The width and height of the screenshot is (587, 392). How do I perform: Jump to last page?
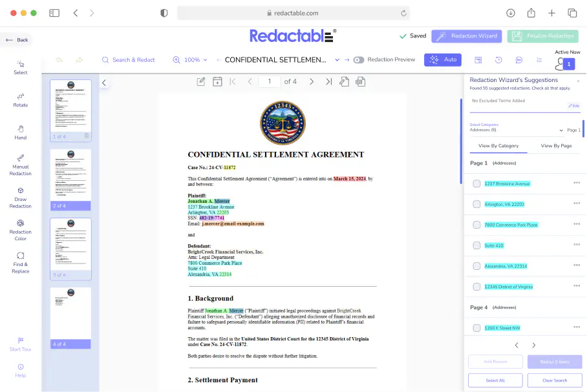click(328, 81)
